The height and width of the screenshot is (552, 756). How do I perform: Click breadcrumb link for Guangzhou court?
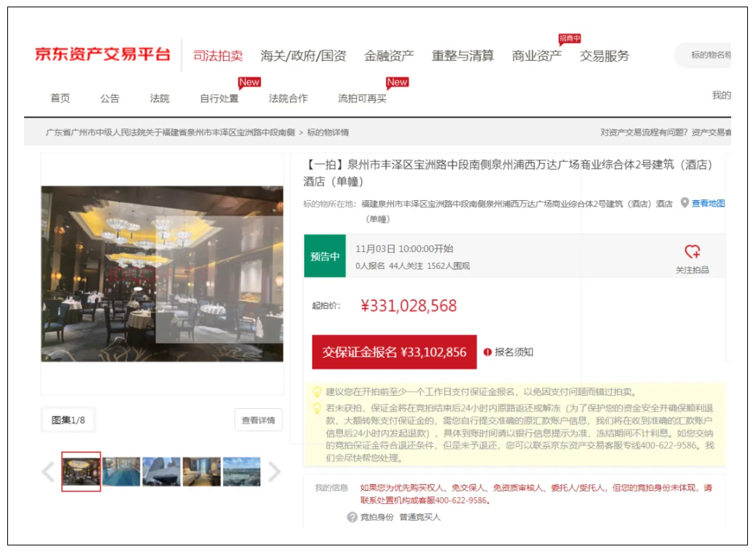click(x=170, y=132)
